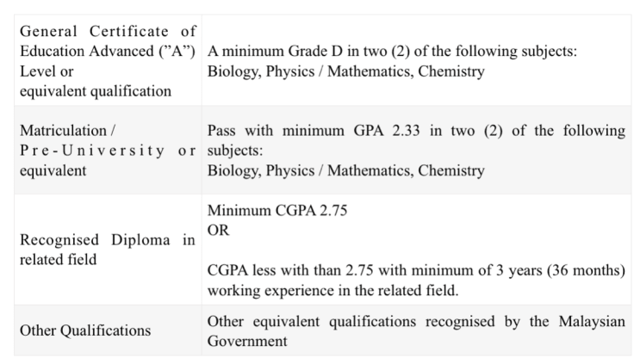This screenshot has width=640, height=364.
Task: Click the "Recognised Diploma in related field" cell
Action: (x=108, y=250)
